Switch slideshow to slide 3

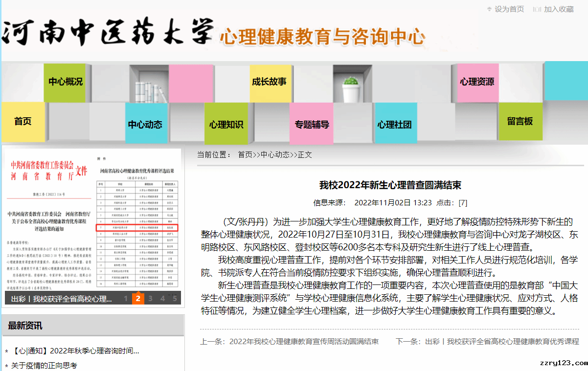150,299
